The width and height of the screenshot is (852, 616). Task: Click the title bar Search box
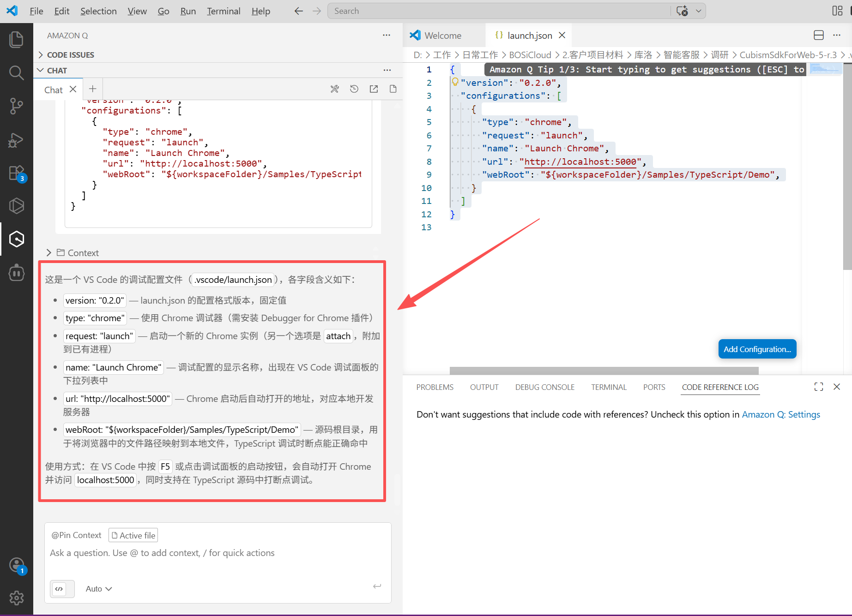click(x=499, y=11)
